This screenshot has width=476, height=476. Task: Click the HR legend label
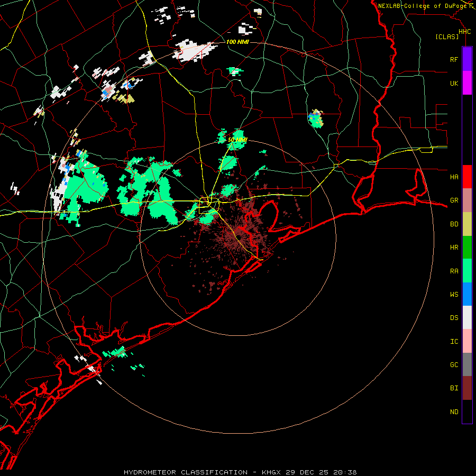pyautogui.click(x=454, y=248)
